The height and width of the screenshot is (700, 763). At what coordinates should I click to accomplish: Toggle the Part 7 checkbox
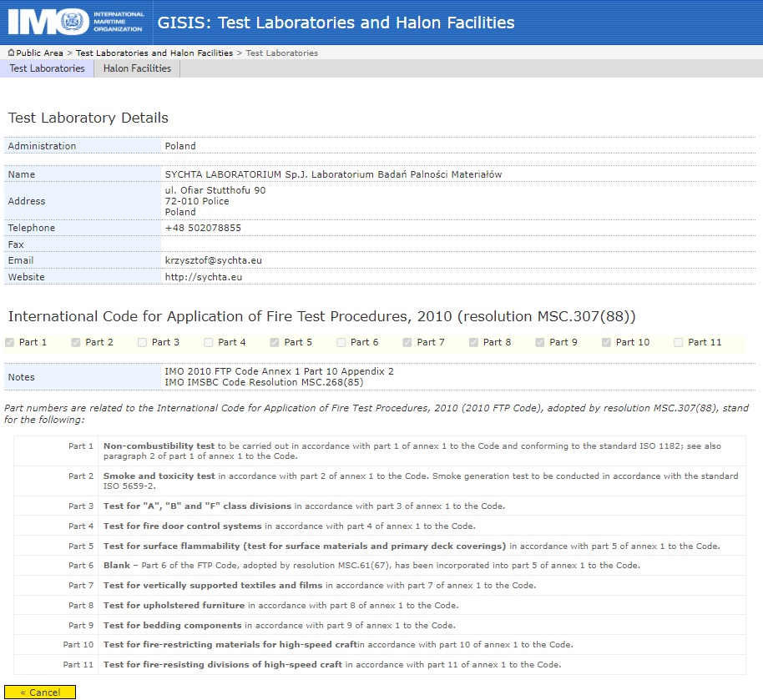pos(407,342)
